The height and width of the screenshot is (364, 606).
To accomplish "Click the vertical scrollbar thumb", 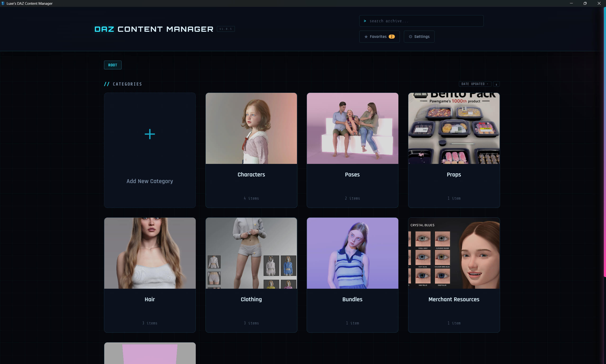I will [605, 142].
